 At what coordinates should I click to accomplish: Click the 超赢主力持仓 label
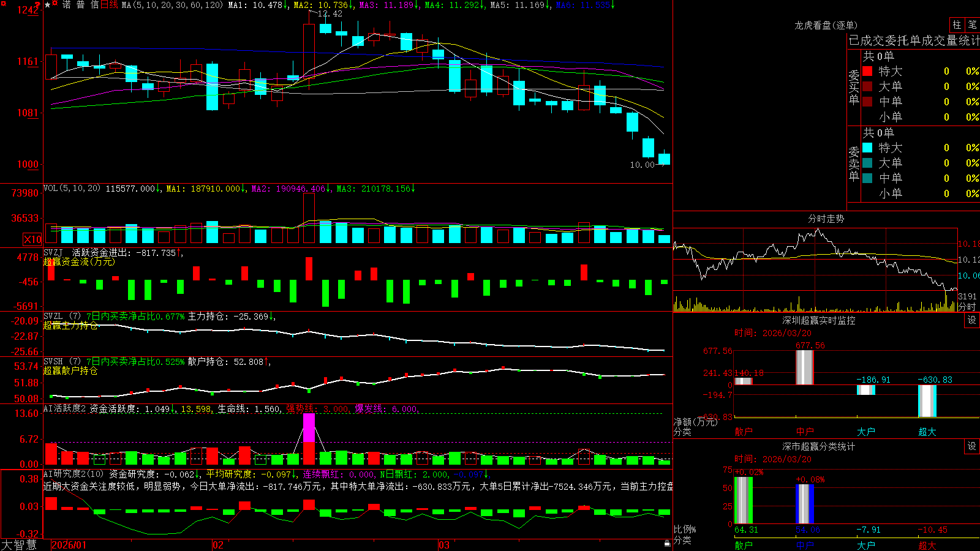click(70, 325)
